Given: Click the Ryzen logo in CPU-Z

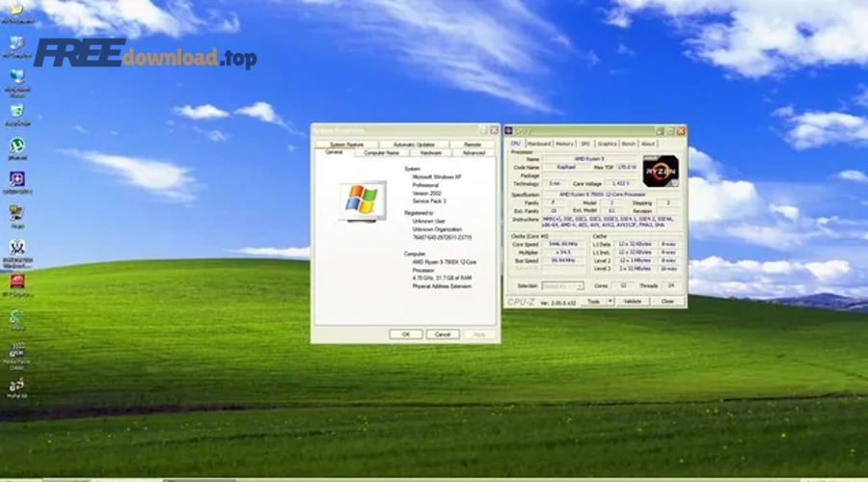Looking at the screenshot, I should 661,171.
